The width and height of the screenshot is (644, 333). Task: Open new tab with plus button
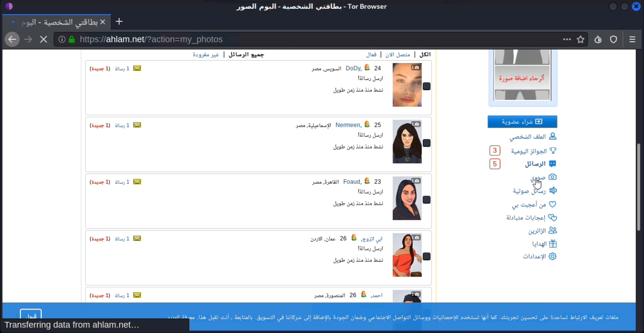[x=119, y=22]
